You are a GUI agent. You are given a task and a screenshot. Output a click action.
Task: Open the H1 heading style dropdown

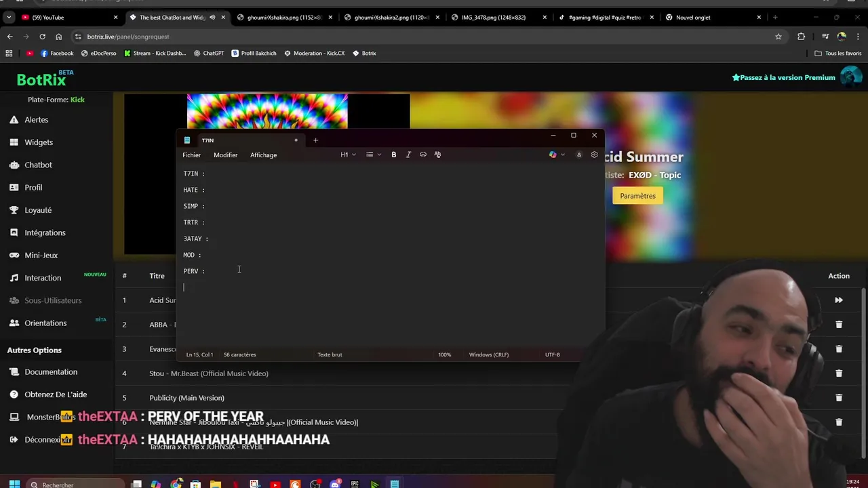(x=348, y=155)
